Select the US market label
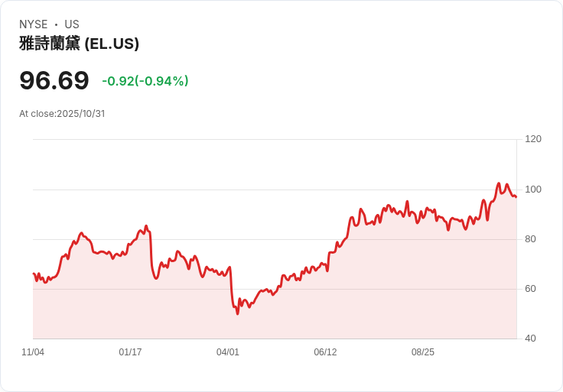 click(x=72, y=24)
